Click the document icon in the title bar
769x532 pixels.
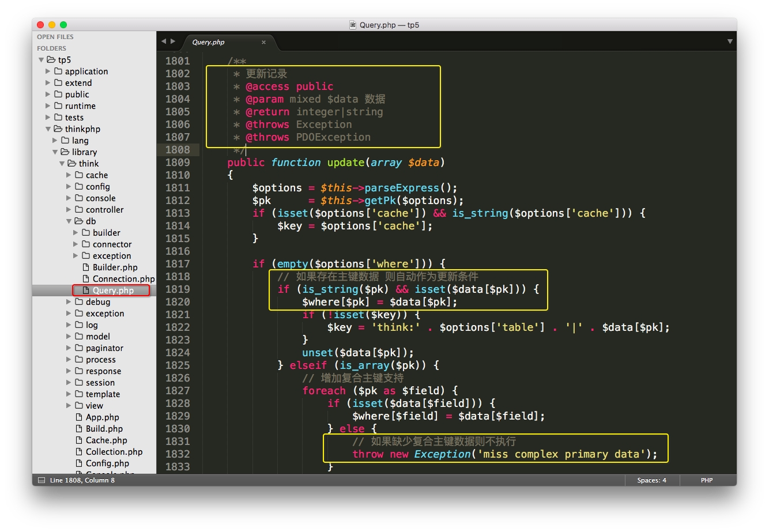click(353, 25)
